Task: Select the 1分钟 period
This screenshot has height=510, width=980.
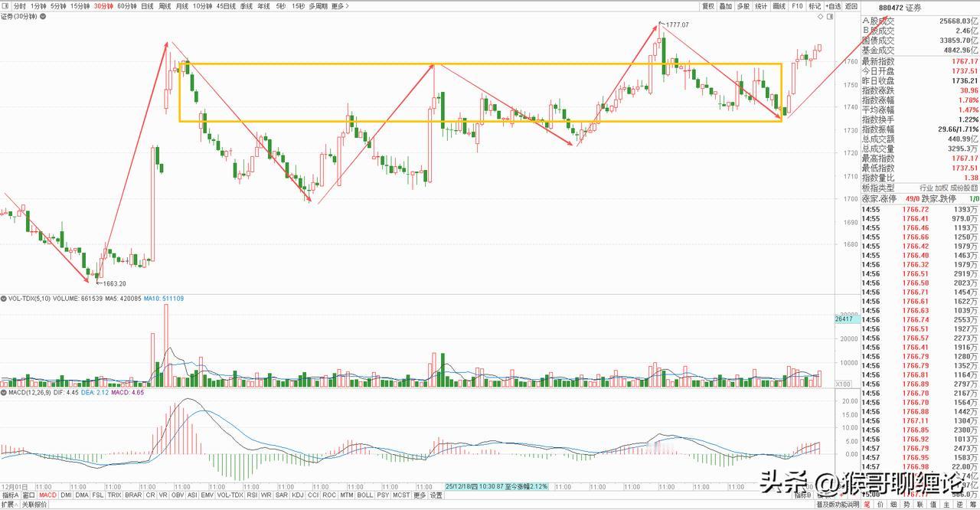Action: (38, 5)
